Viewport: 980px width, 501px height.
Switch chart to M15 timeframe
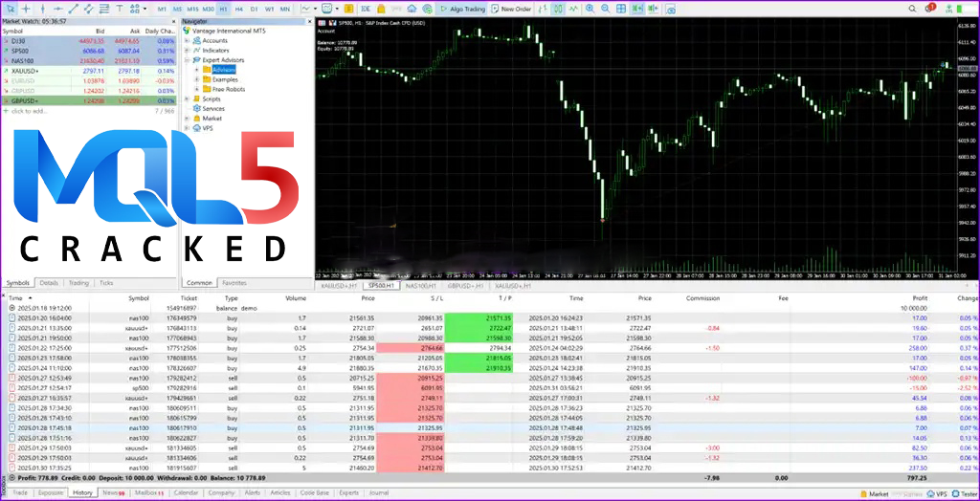(192, 10)
